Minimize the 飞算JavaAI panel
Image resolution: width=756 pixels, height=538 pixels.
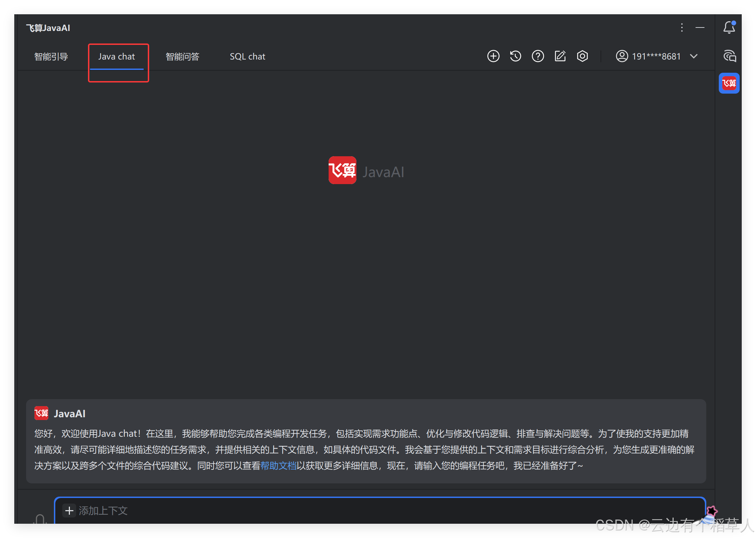(x=700, y=27)
